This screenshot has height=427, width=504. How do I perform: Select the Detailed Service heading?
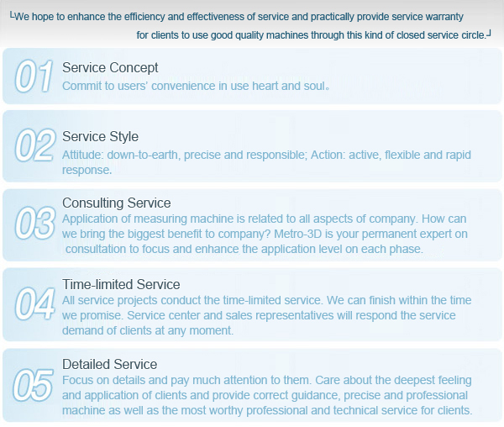click(x=109, y=364)
